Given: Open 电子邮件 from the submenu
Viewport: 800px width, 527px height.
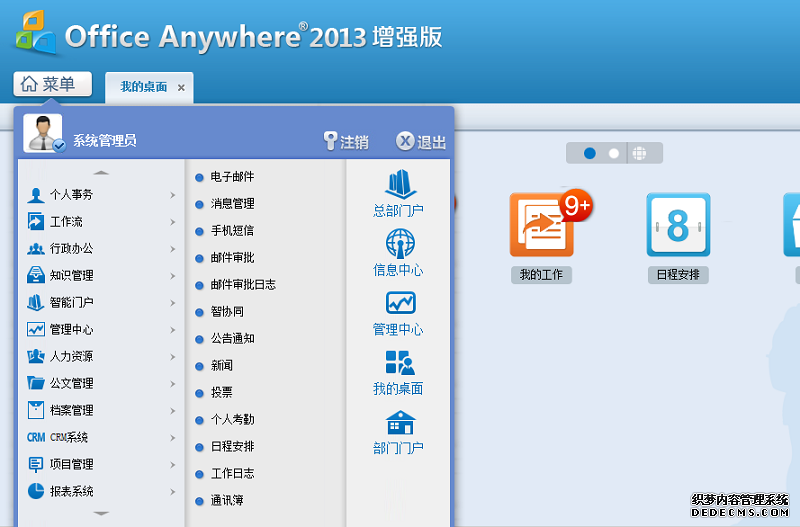Looking at the screenshot, I should click(x=232, y=177).
